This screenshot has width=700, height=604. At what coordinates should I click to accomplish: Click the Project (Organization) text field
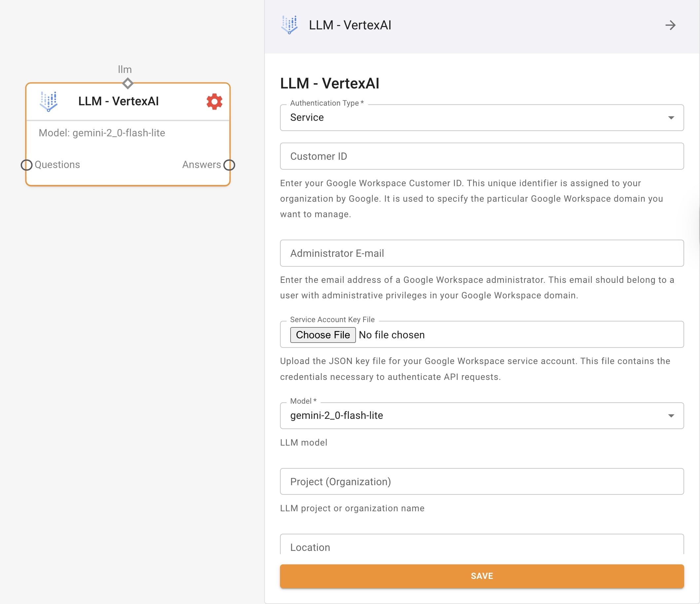coord(481,482)
